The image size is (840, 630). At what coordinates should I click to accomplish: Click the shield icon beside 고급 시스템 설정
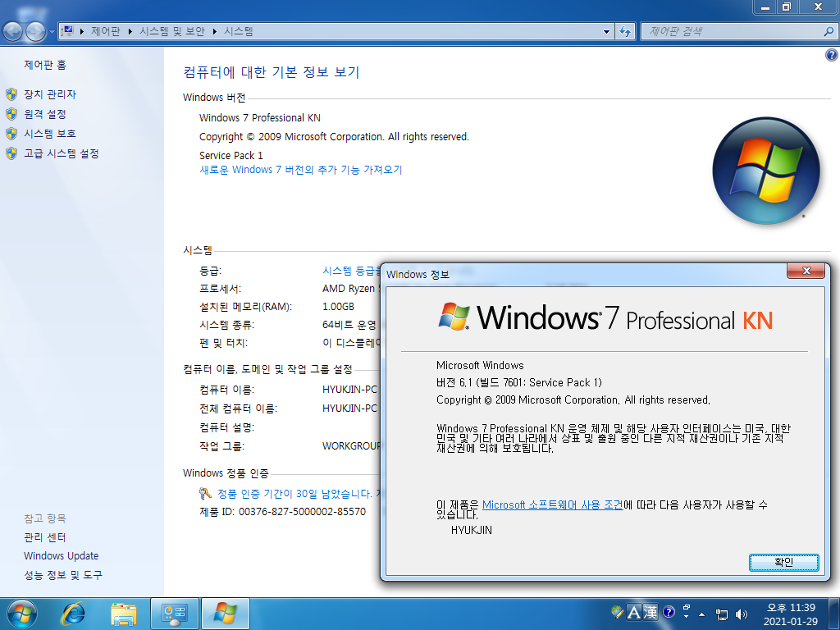pyautogui.click(x=11, y=153)
